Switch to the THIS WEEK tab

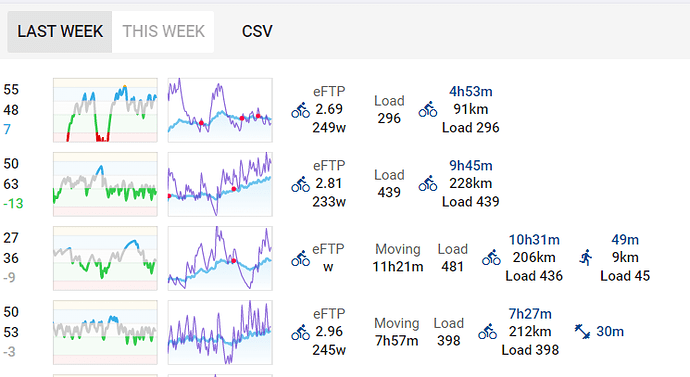click(x=163, y=32)
